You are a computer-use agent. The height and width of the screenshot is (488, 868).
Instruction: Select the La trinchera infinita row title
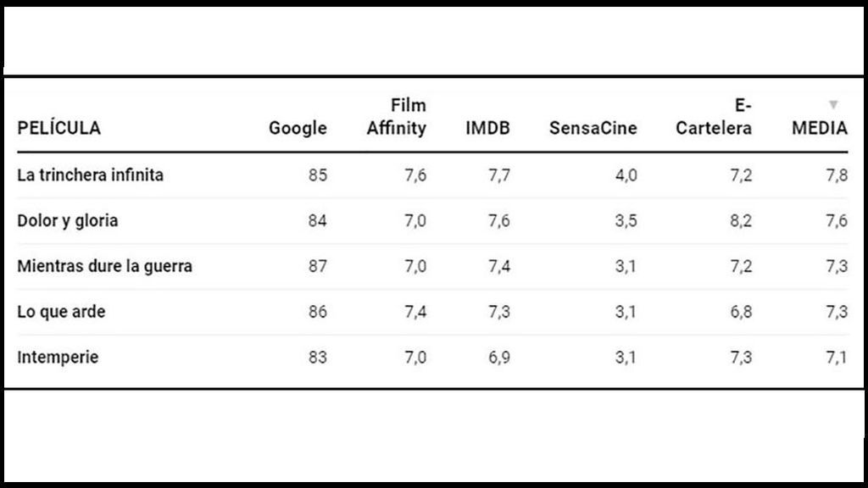(90, 175)
